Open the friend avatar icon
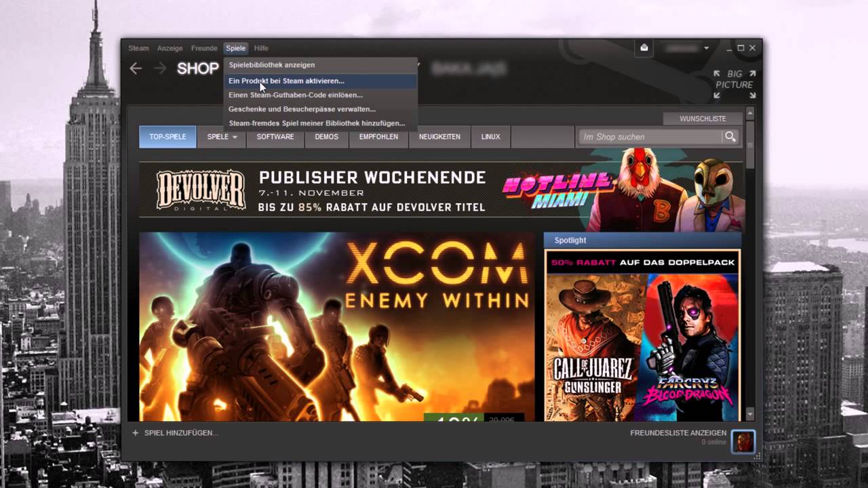The height and width of the screenshot is (488, 868). (x=743, y=442)
